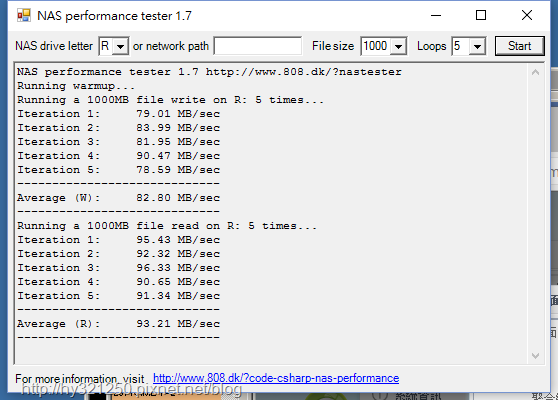Click the scroll up arrow in results
558x400 pixels.
point(535,73)
